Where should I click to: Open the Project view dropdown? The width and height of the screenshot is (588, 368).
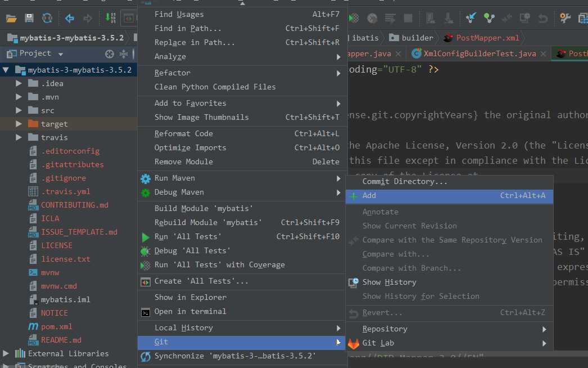(60, 55)
